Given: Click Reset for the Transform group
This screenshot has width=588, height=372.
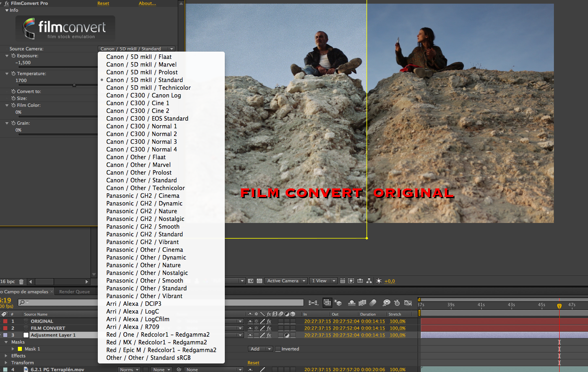Looking at the screenshot, I should click(x=253, y=363).
